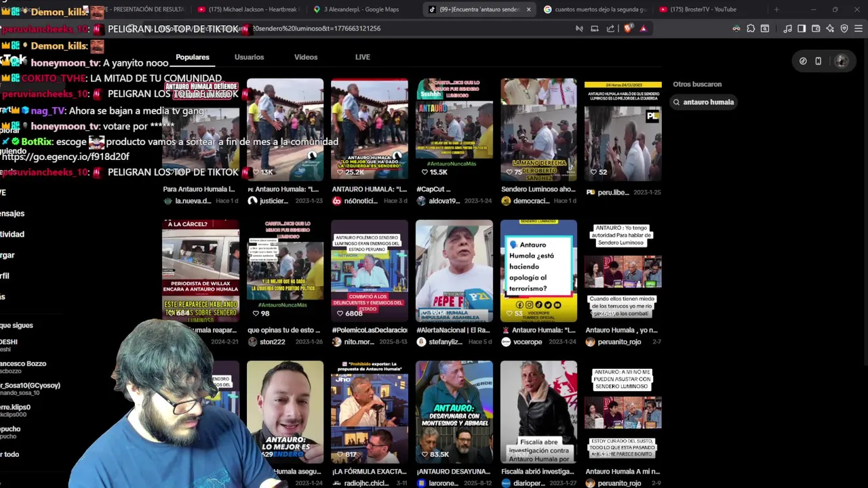Open a new browser tab
The image size is (868, 488).
[x=776, y=9]
